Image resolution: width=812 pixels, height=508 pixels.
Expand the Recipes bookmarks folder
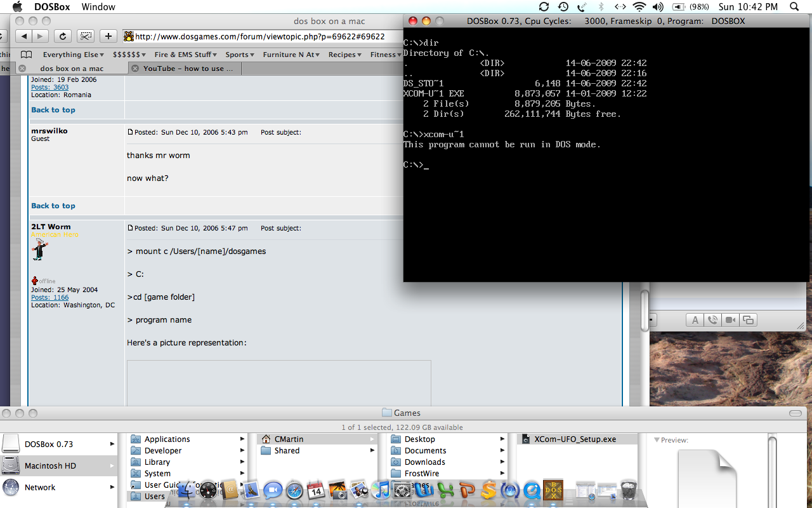click(x=345, y=55)
